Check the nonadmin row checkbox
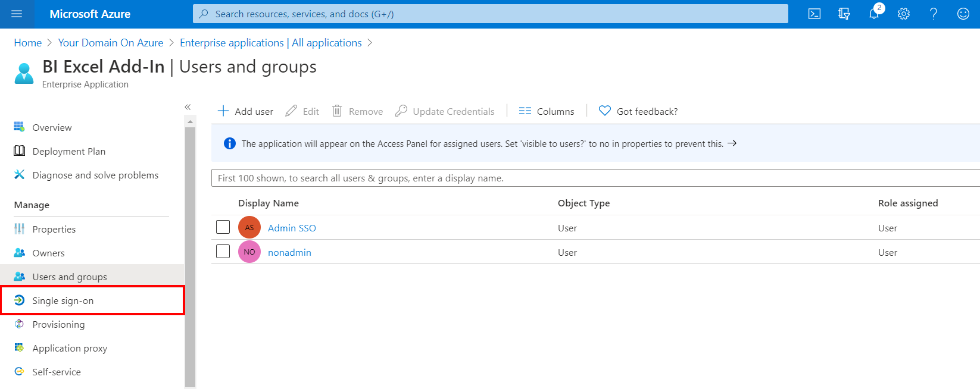 (x=223, y=252)
